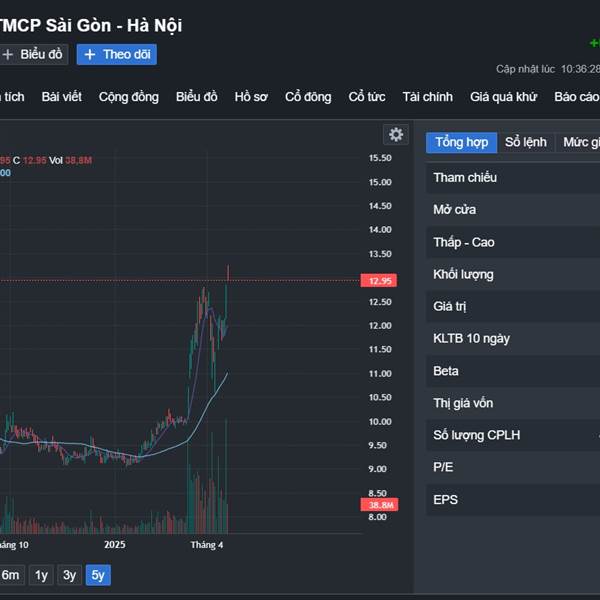Click the 38.8M volume label on axis
The width and height of the screenshot is (600, 600).
click(x=379, y=505)
